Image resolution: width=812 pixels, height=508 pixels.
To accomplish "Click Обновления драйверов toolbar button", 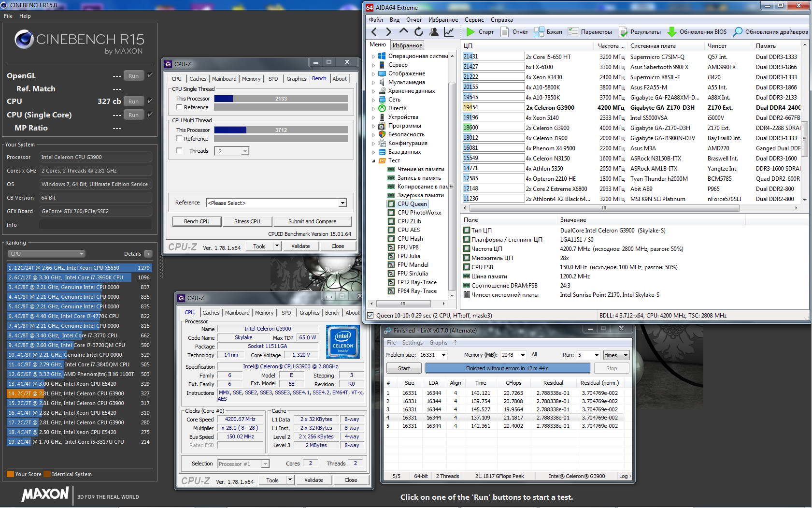I will point(770,32).
